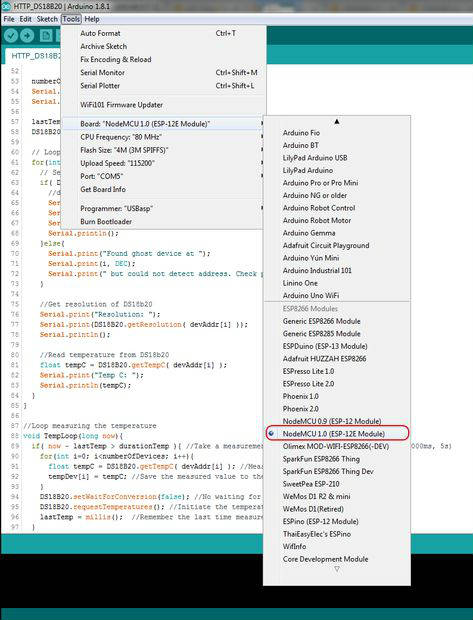Choose Auto Format in Tools menu
This screenshot has width=473, height=620.
pyautogui.click(x=163, y=33)
